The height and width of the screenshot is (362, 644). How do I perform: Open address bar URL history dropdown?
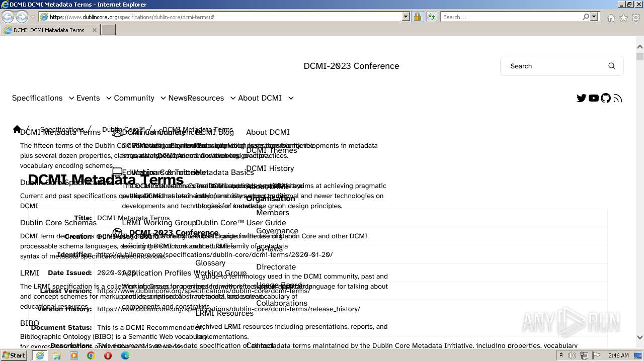click(406, 17)
